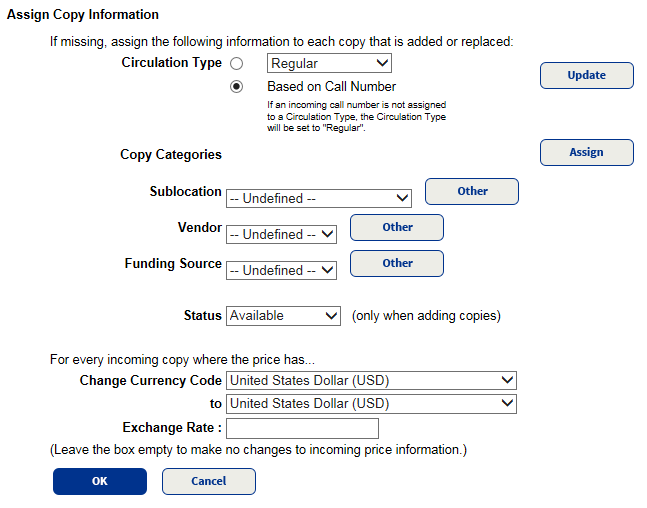Open the Circulation Type Regular dropdown
The image size is (647, 508).
pos(329,64)
